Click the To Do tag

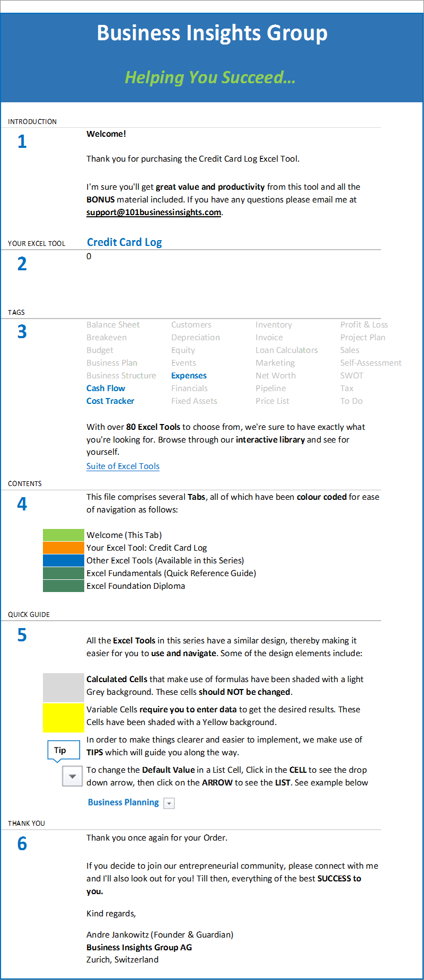tap(351, 401)
